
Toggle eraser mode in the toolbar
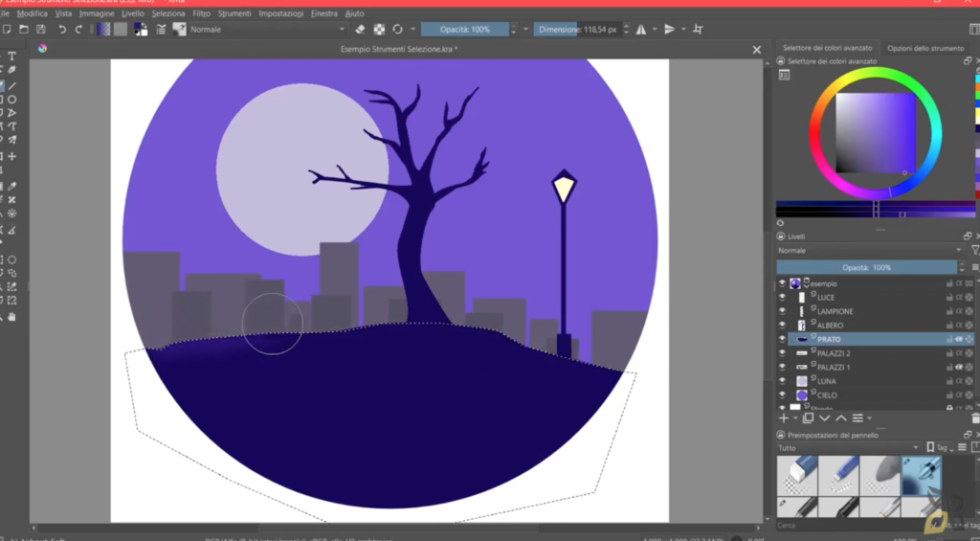[x=360, y=30]
